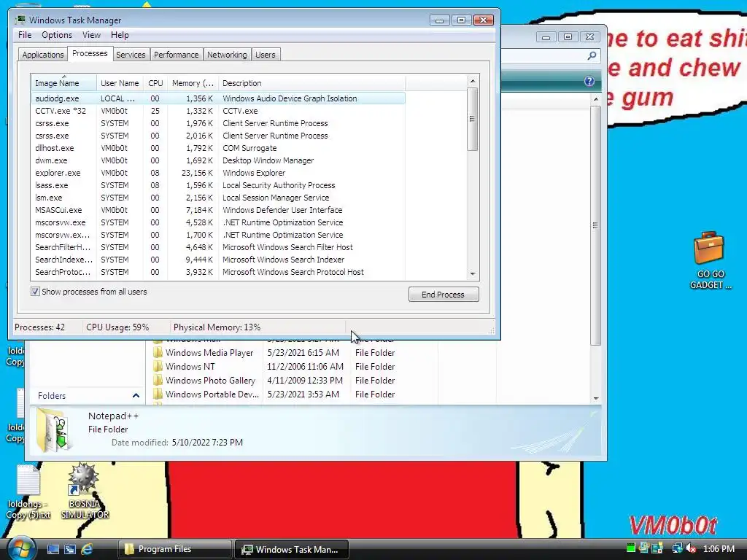Switch to the Users tab

[265, 55]
